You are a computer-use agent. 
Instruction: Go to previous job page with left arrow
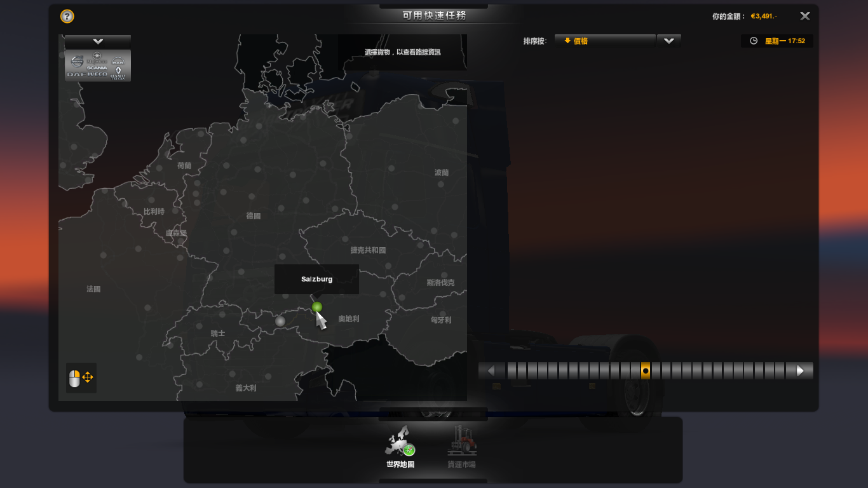coord(492,370)
